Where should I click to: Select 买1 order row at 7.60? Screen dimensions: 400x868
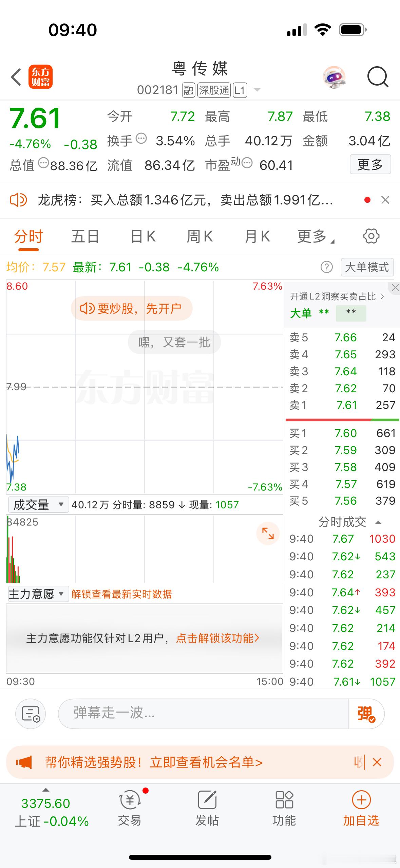click(342, 433)
